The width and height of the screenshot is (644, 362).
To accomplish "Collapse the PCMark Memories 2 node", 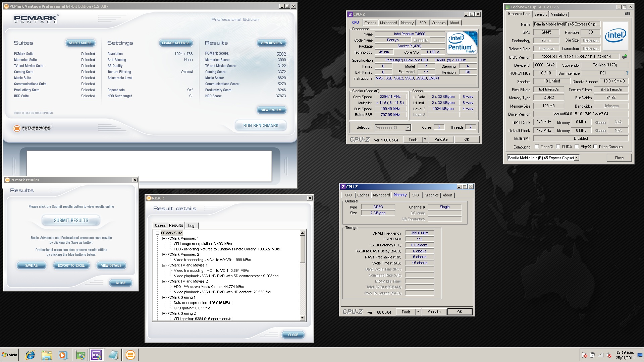I will pos(164,255).
